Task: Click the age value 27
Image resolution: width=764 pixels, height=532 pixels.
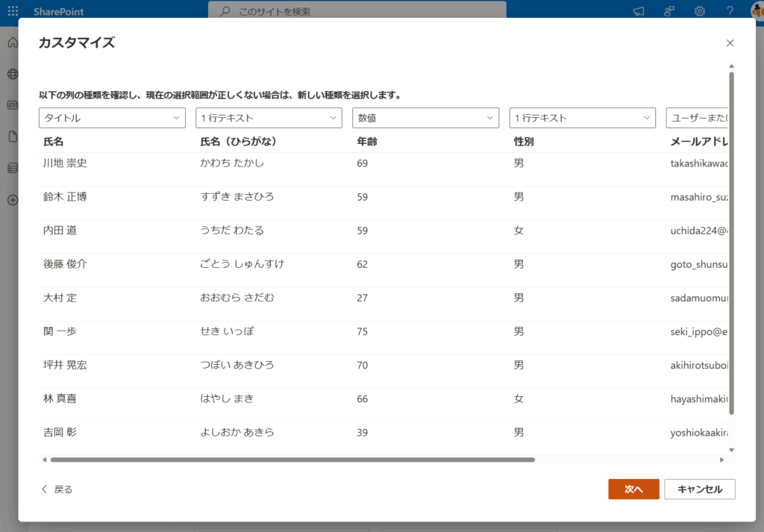Action: (362, 298)
